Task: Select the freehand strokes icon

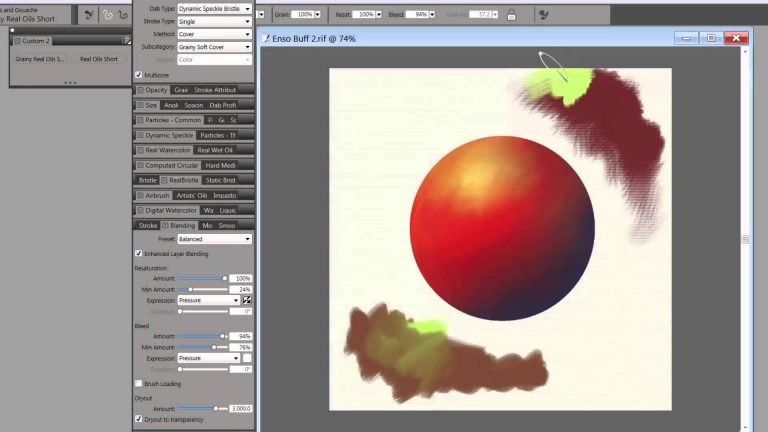Action: (108, 15)
